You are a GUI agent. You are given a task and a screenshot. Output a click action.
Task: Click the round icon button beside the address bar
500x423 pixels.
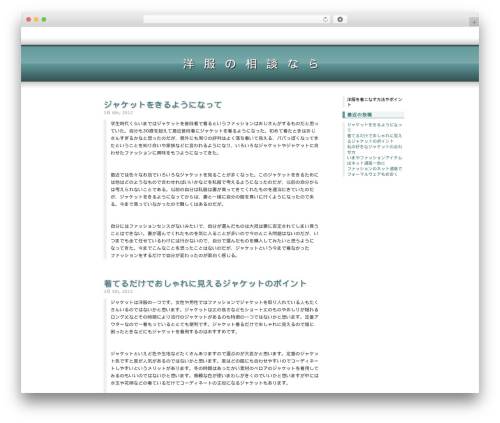tap(340, 19)
